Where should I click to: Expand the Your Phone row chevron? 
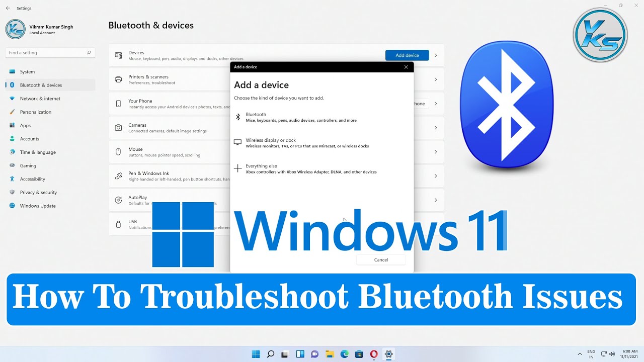click(x=436, y=104)
